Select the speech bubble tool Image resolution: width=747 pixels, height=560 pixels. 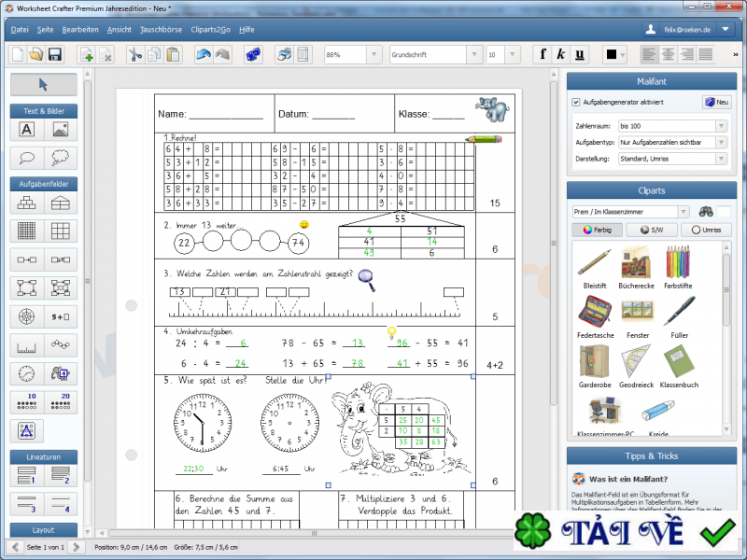(x=26, y=157)
